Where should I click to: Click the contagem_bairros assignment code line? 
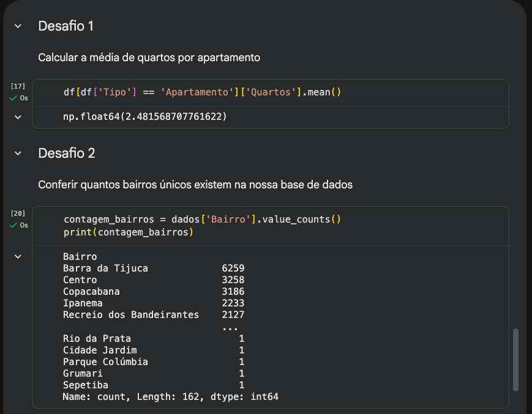pos(202,219)
